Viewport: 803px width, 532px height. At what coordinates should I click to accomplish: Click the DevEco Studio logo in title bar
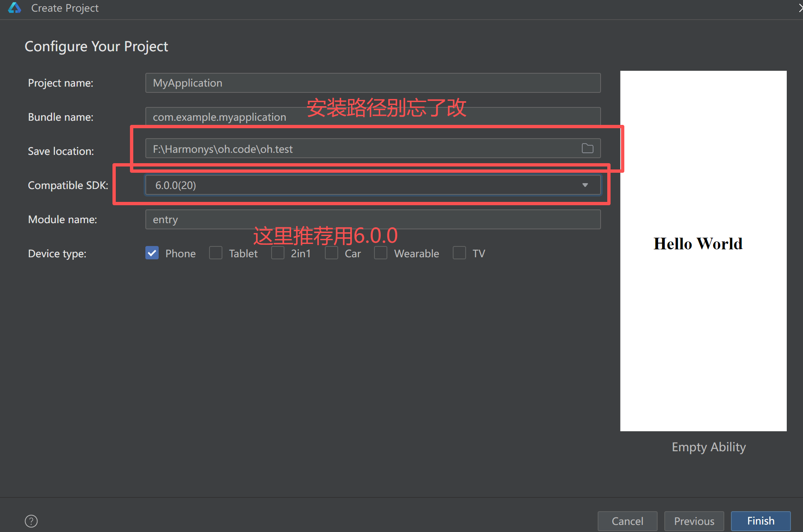(15, 7)
